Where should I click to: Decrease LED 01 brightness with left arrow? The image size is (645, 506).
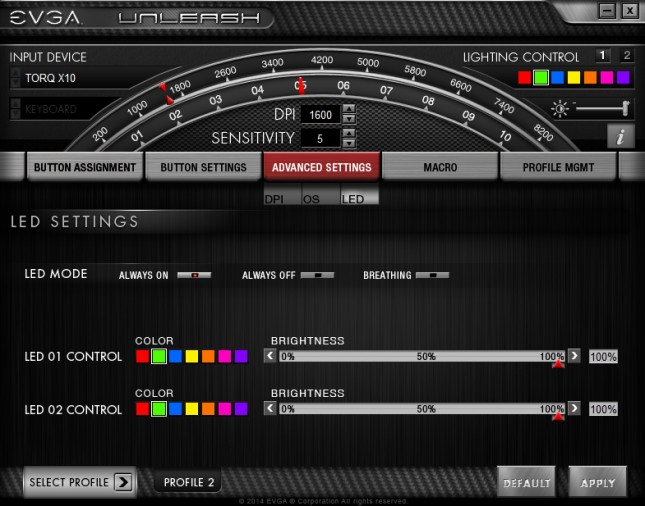[x=270, y=355]
